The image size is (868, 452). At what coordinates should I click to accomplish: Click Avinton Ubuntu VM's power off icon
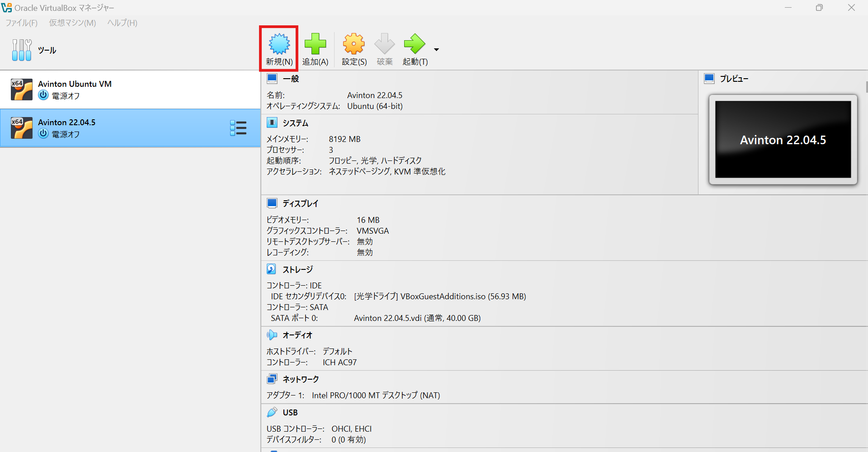43,95
